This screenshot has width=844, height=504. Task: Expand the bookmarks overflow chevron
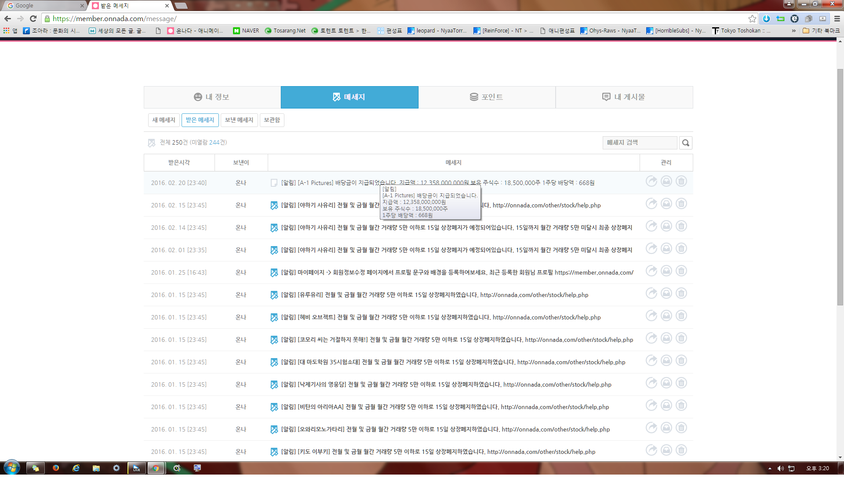(x=793, y=31)
